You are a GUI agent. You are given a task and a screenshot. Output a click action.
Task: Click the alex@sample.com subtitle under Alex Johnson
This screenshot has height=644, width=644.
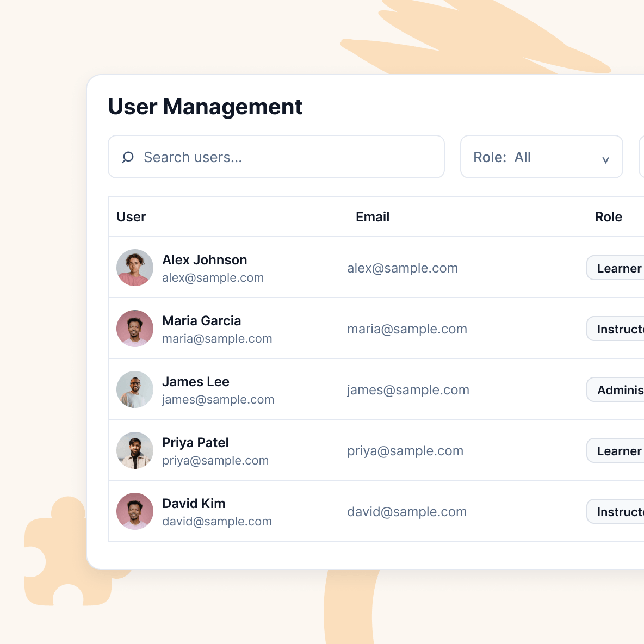tap(213, 278)
